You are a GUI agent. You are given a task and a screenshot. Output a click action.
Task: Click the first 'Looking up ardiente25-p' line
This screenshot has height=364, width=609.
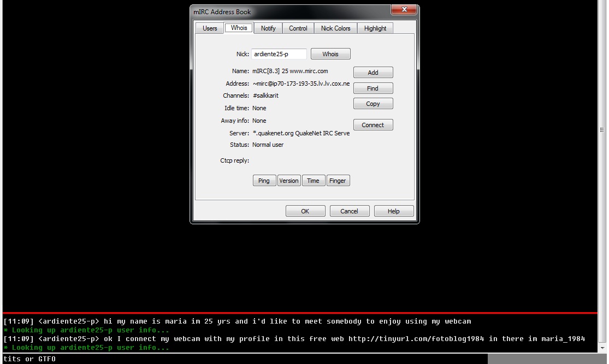click(86, 330)
